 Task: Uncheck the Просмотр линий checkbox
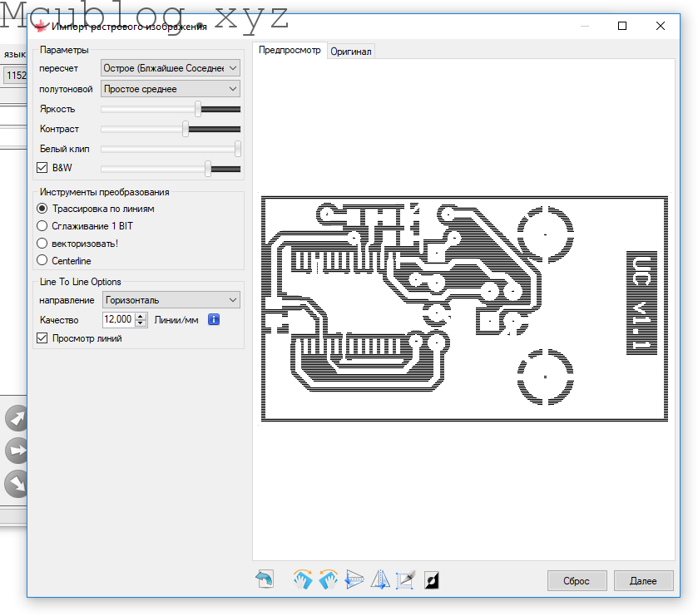tap(43, 338)
